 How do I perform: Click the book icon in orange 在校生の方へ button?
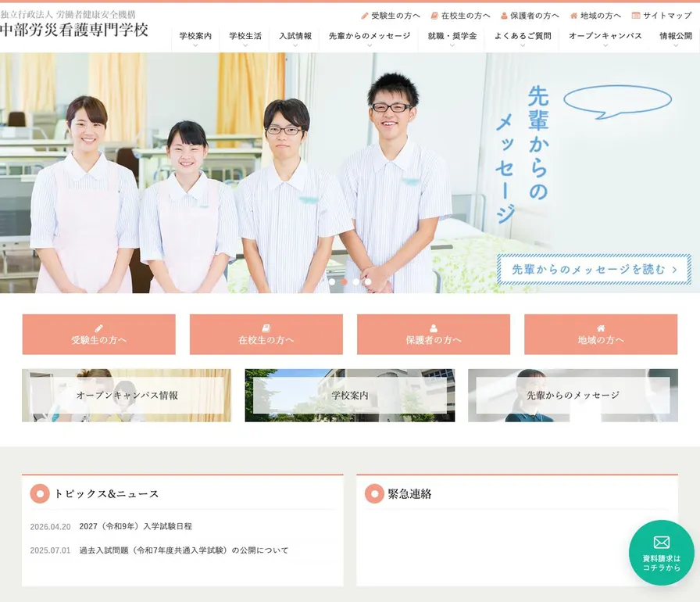point(266,328)
